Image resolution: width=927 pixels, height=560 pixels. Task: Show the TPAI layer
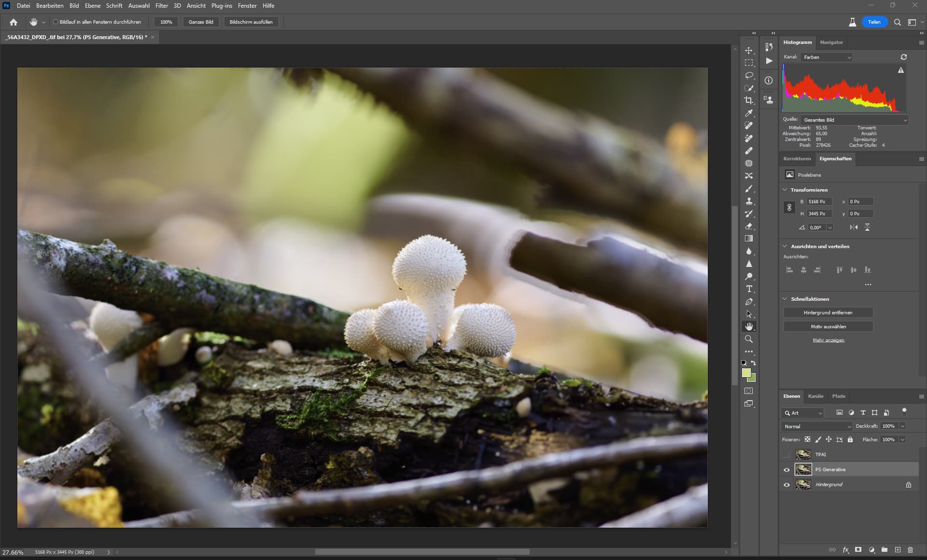[787, 454]
